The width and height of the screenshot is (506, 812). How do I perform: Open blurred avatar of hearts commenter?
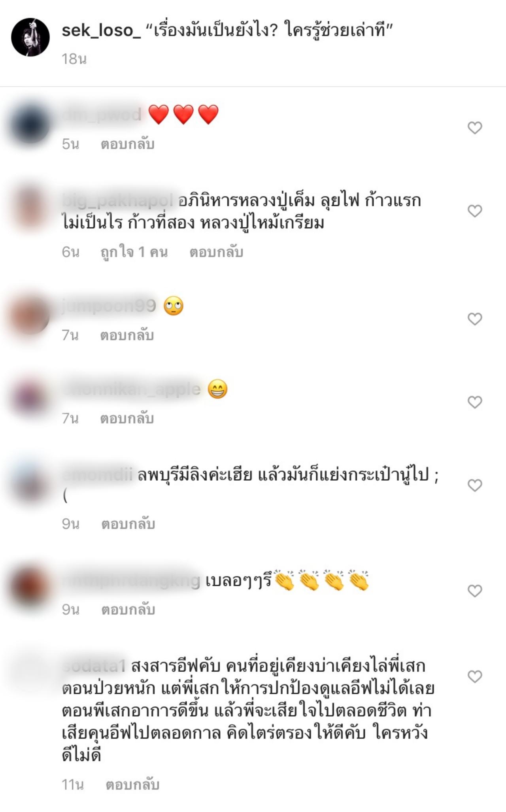(30, 123)
